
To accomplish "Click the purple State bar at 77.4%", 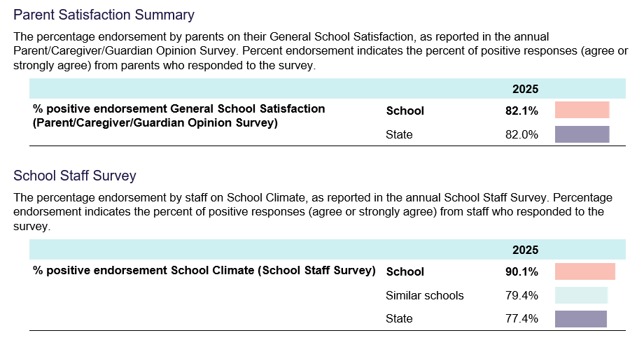I will click(580, 319).
